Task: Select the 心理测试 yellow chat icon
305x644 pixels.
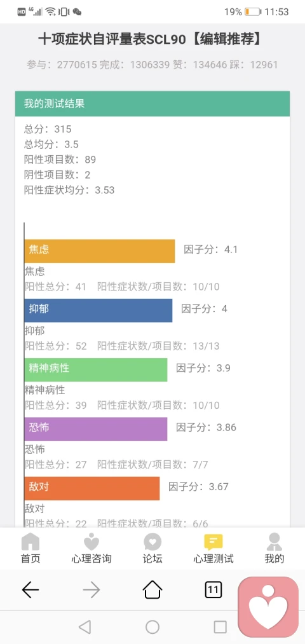Action: 213,542
